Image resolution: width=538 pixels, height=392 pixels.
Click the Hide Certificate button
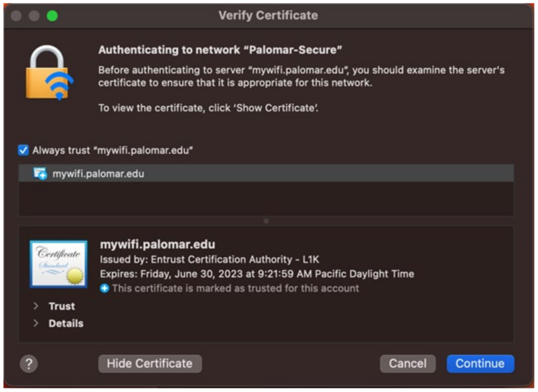150,363
